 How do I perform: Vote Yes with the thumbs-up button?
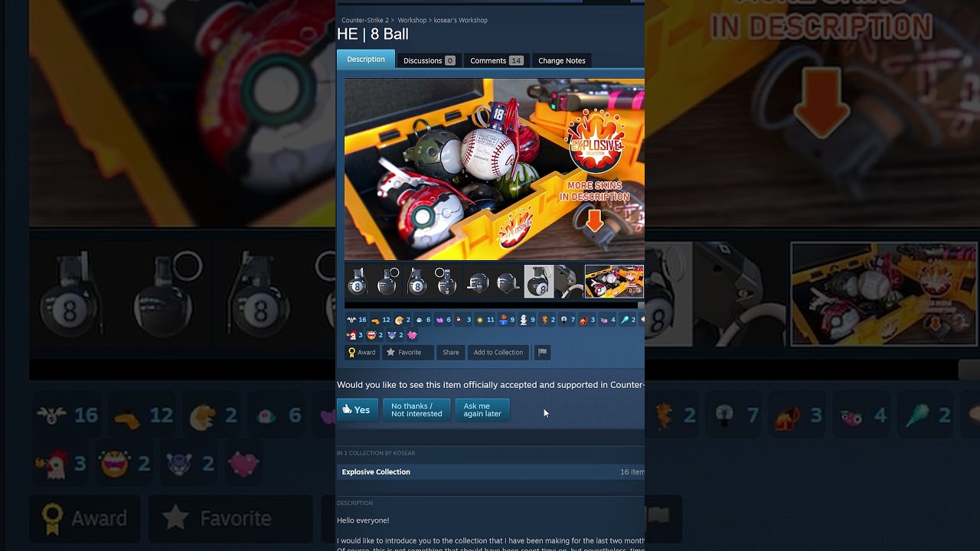coord(358,409)
